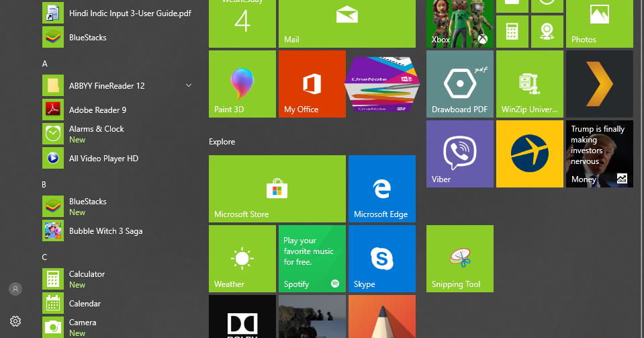Expand the ABBYY FineReader 12 folder chevron
This screenshot has width=644, height=338.
point(189,85)
